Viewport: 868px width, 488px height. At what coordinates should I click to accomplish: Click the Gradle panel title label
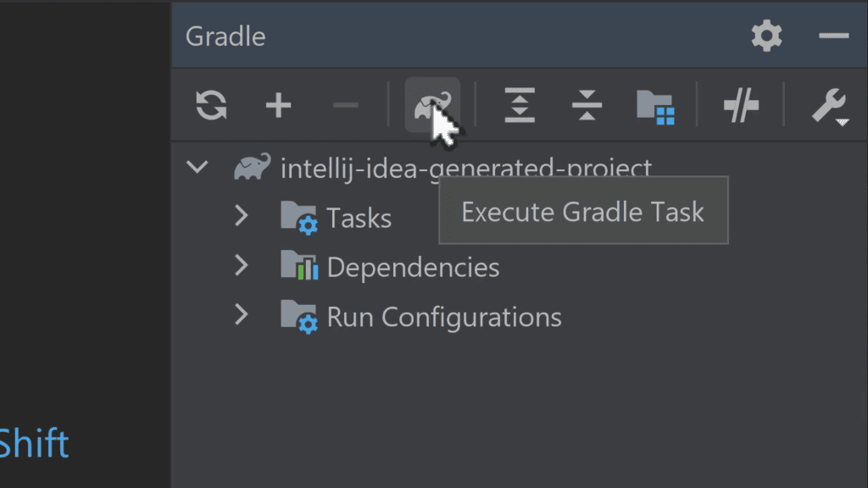pyautogui.click(x=225, y=36)
